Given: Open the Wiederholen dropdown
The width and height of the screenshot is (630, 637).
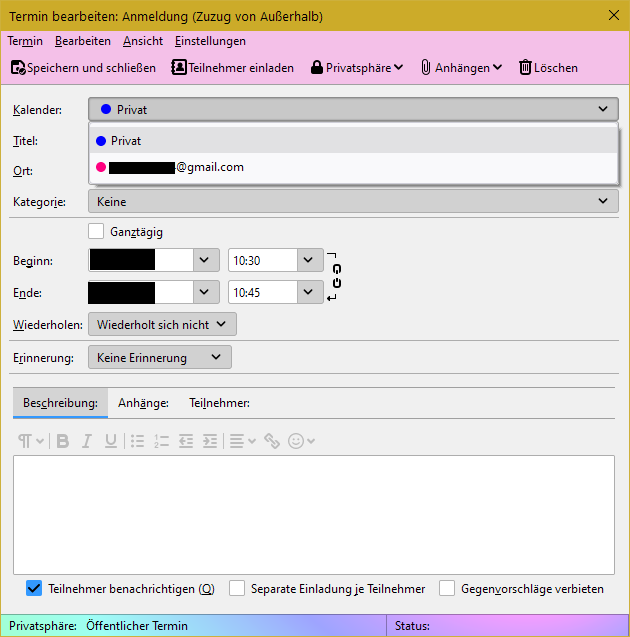Looking at the screenshot, I should 162,324.
